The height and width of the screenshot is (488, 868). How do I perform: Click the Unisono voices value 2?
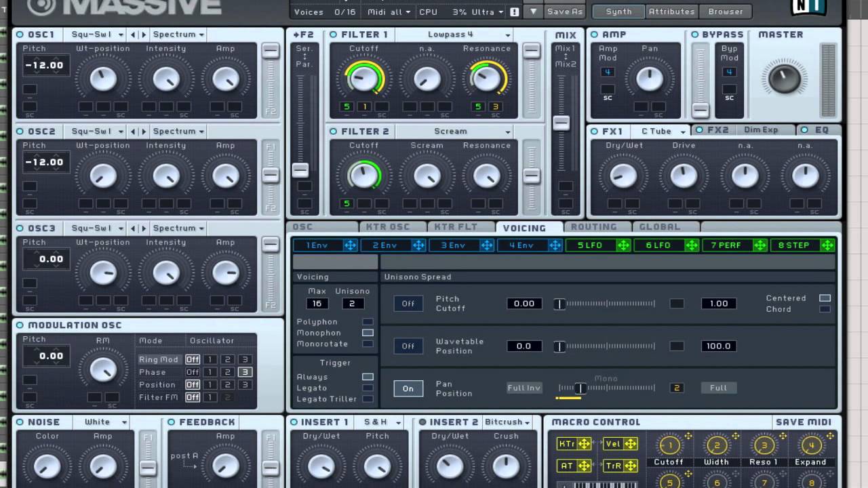pos(353,304)
